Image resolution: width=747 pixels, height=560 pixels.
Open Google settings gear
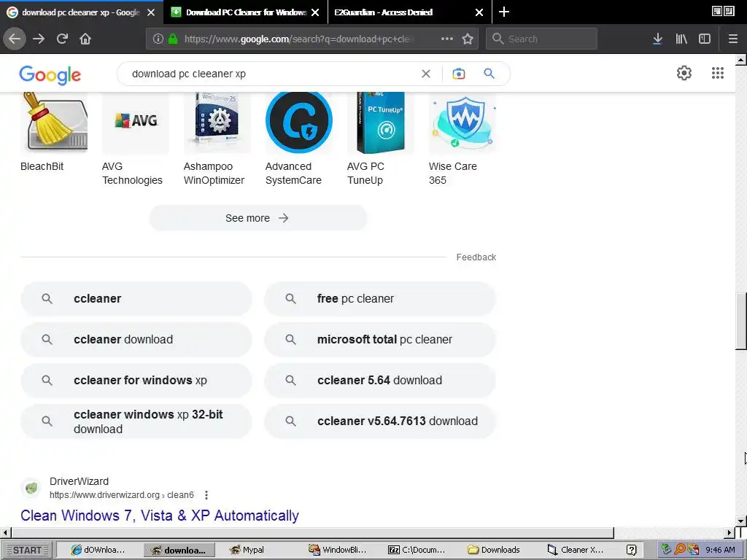click(x=684, y=73)
